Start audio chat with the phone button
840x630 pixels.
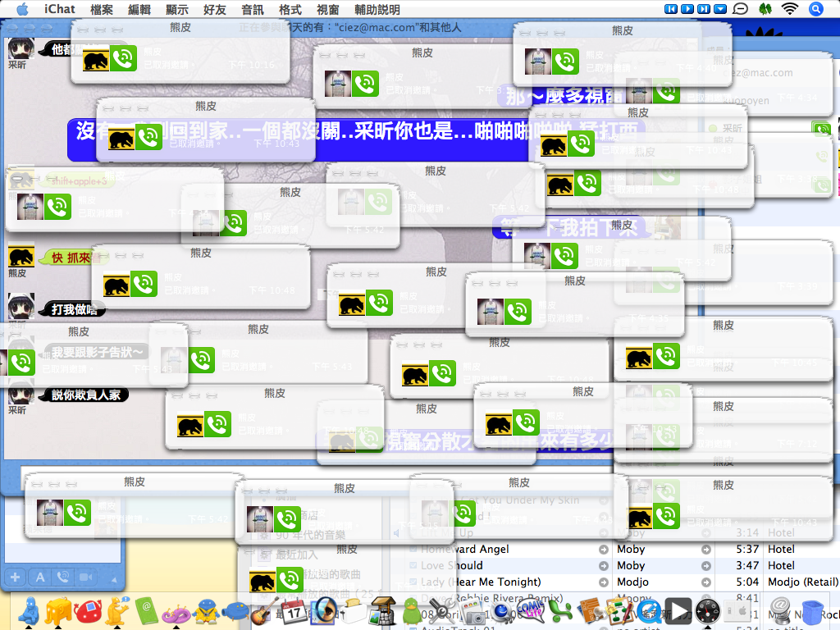62,577
